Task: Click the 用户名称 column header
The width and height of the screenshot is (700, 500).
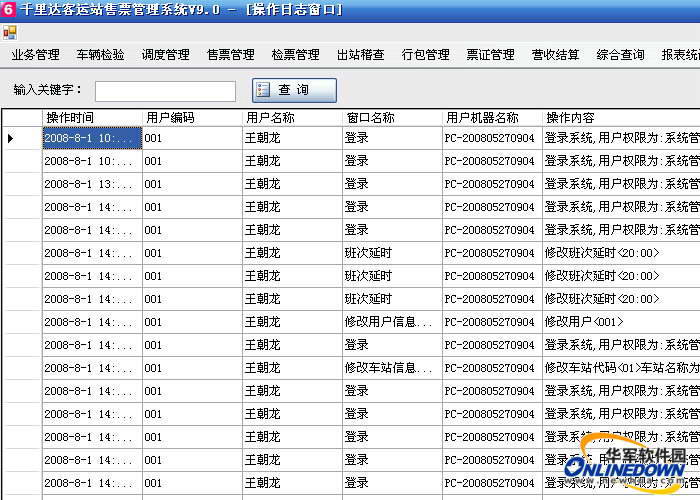Action: coord(292,118)
